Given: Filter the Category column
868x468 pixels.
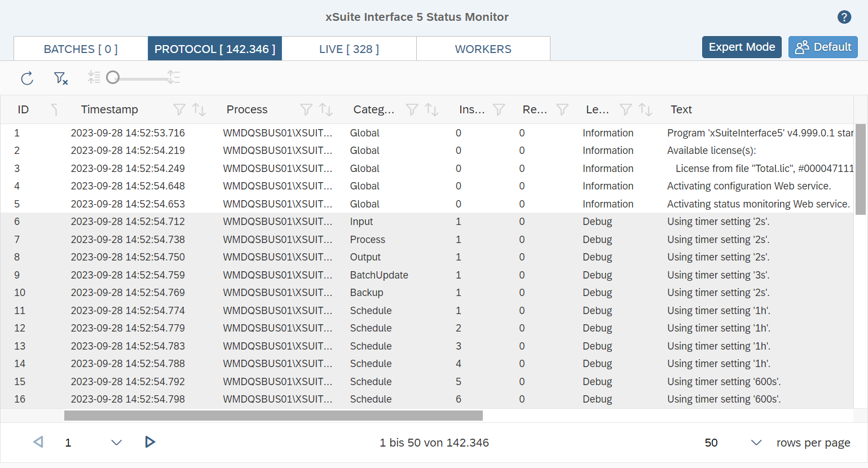Looking at the screenshot, I should (412, 109).
